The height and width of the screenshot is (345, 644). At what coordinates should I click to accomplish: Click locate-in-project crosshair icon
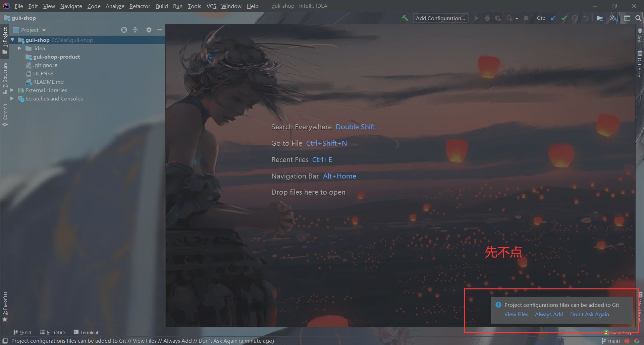click(x=124, y=30)
